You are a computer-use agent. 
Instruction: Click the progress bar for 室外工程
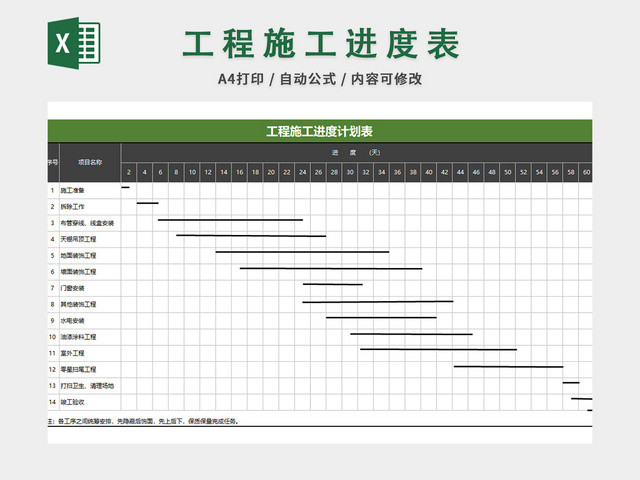point(438,349)
